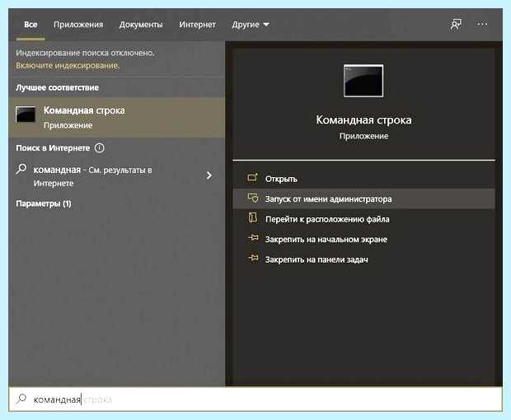Click the large Командная строка preview icon

(363, 81)
